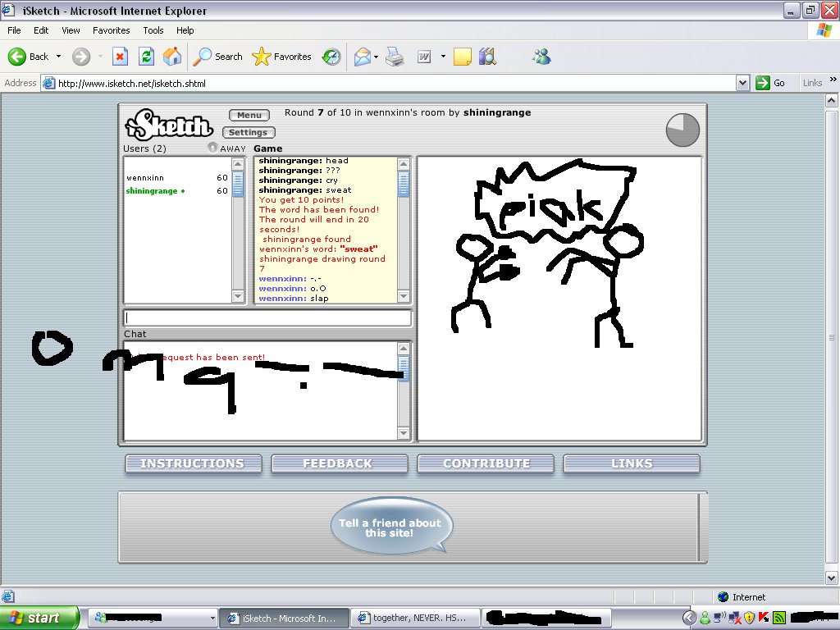
Task: Expand the Mail button dropdown arrow
Action: [x=376, y=57]
